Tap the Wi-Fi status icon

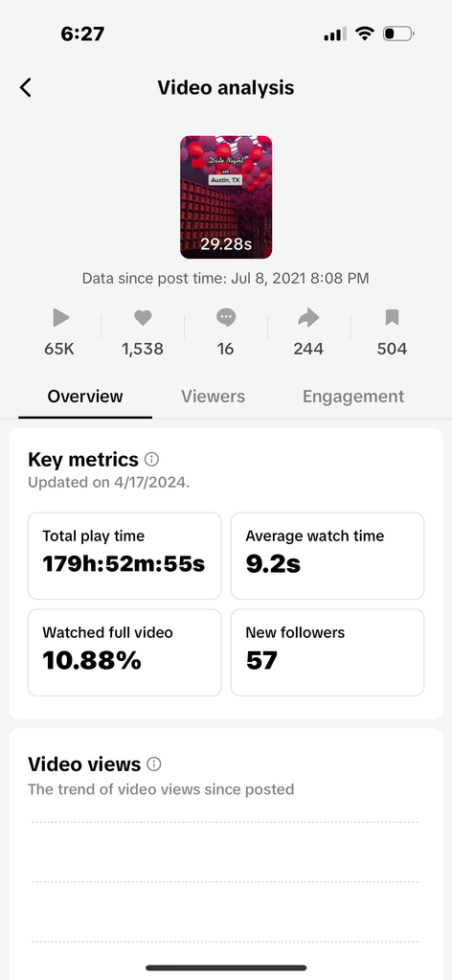(x=364, y=34)
